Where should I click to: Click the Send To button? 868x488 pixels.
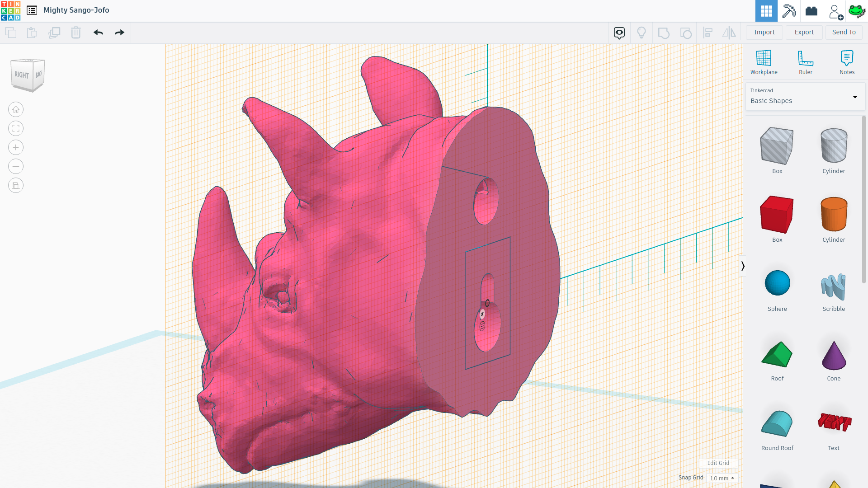[844, 32]
